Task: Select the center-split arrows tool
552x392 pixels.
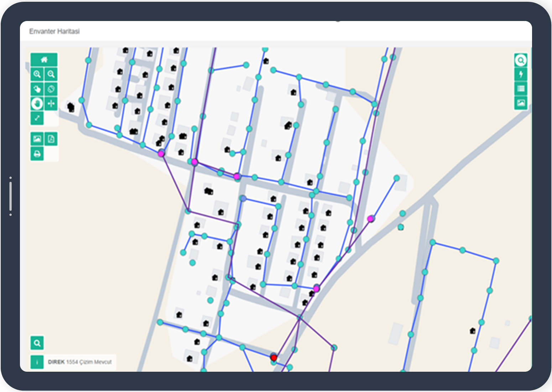Action: (x=51, y=104)
